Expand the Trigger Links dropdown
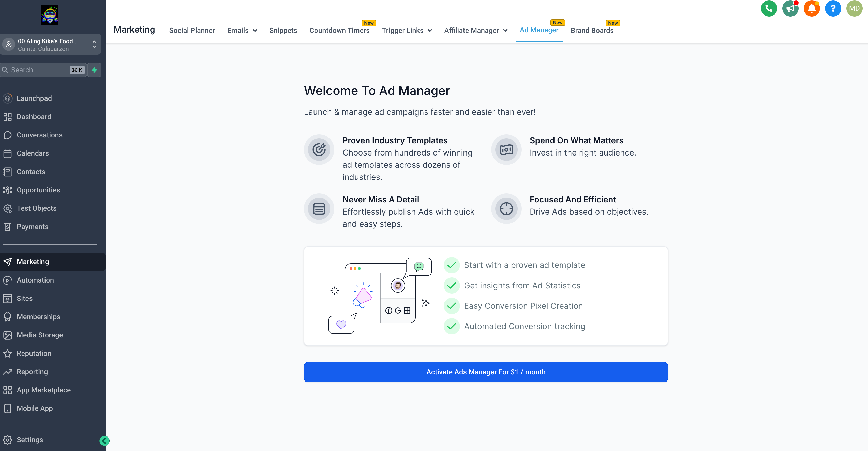 click(x=407, y=30)
